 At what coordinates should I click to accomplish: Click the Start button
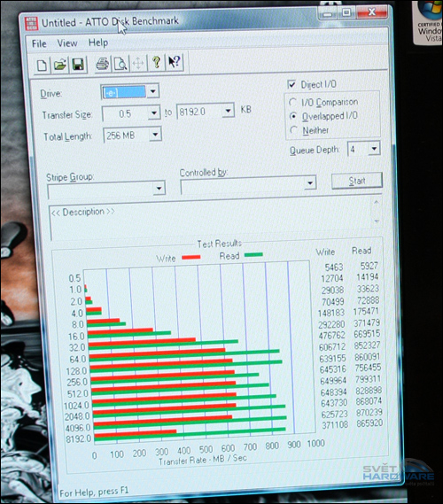point(357,181)
